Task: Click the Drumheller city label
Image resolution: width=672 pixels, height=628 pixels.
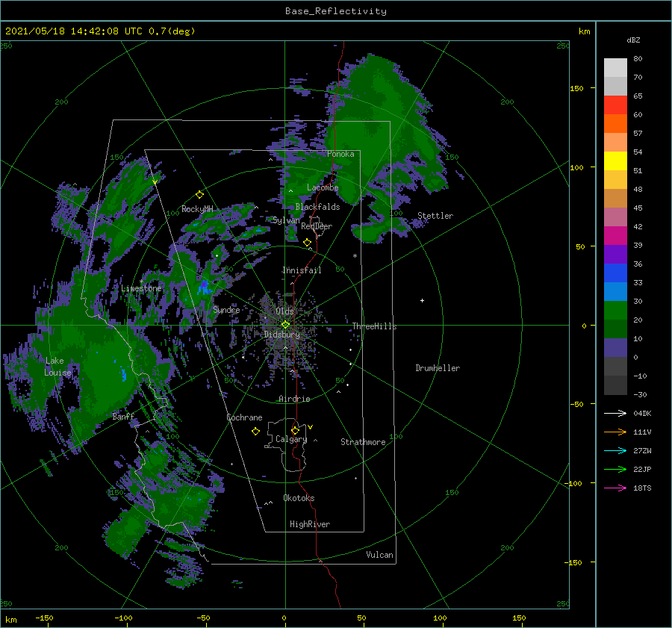Action: coord(438,368)
